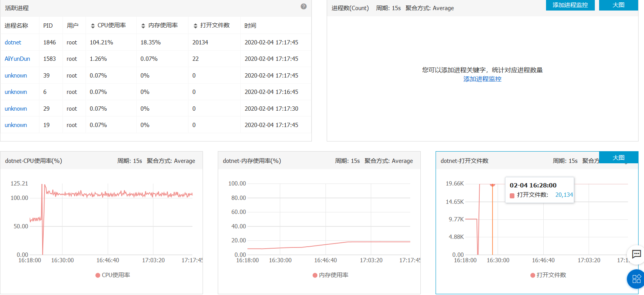
Task: Select PID 1583 cell
Action: coord(50,59)
